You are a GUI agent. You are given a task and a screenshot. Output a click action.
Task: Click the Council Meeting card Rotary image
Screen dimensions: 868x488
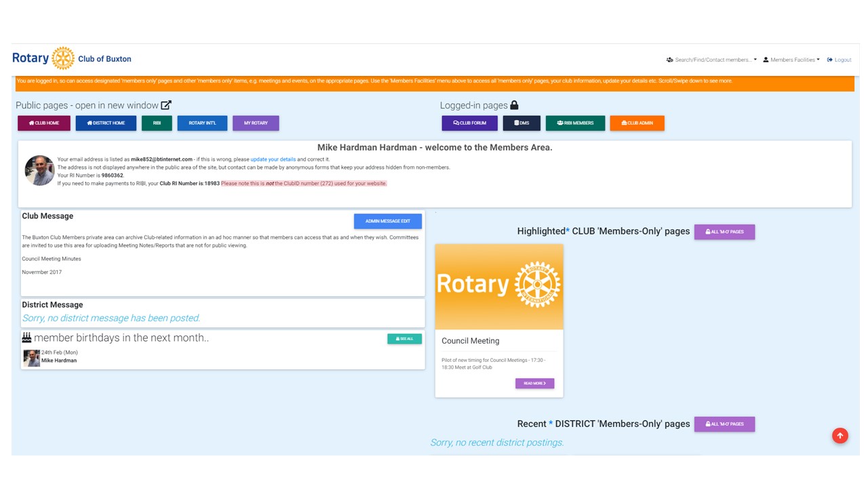pyautogui.click(x=499, y=287)
